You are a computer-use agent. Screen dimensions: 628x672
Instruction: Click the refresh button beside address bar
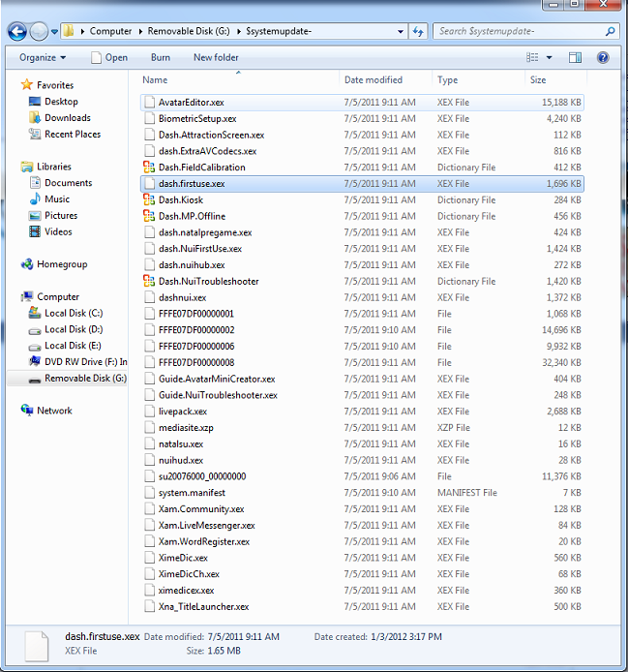pyautogui.click(x=419, y=32)
